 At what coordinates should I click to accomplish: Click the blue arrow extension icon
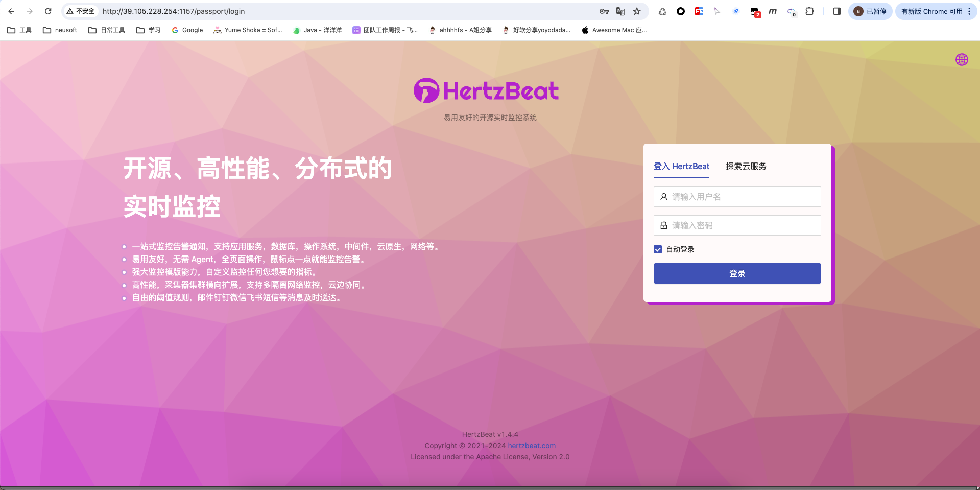(x=736, y=11)
